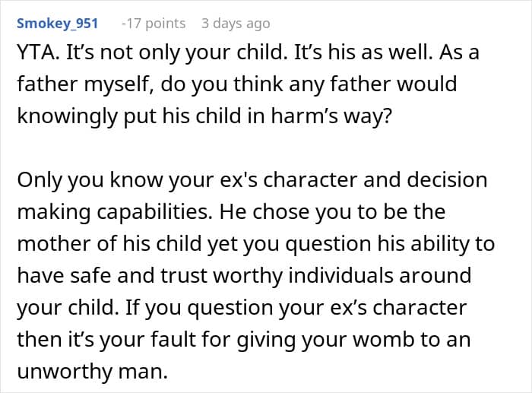Open the "3 days ago" timestamp permalink
532x393 pixels.
point(235,24)
